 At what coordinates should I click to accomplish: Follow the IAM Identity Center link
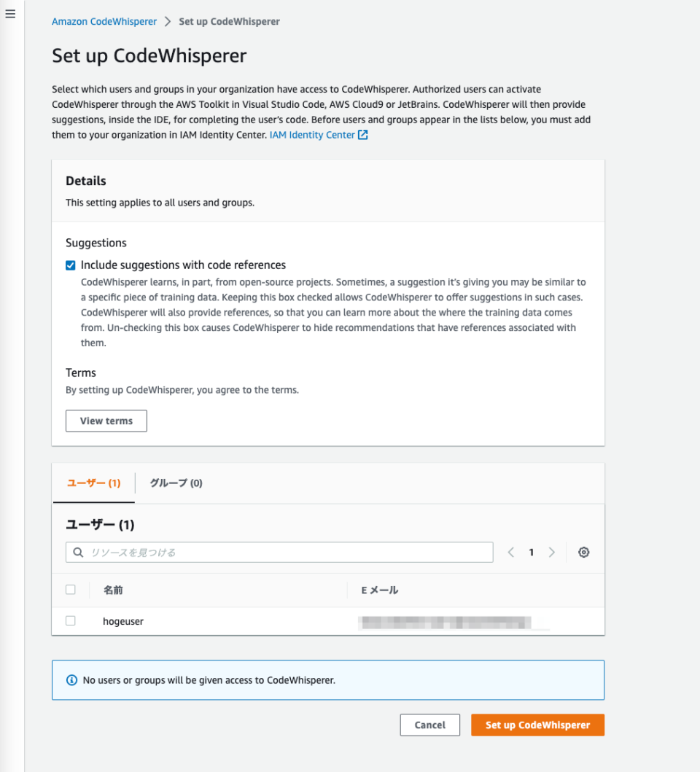pos(312,134)
